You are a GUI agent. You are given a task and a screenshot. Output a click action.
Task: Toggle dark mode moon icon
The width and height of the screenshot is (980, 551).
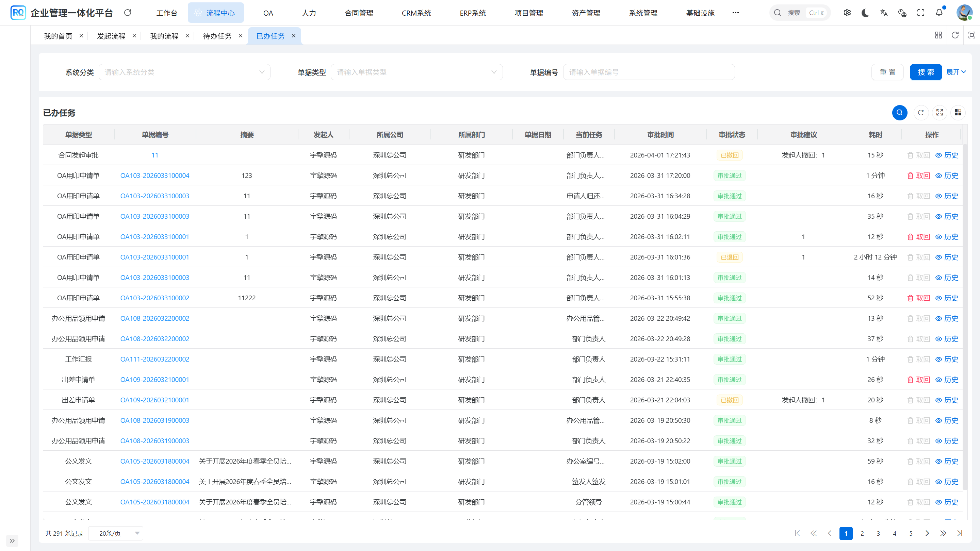[865, 13]
